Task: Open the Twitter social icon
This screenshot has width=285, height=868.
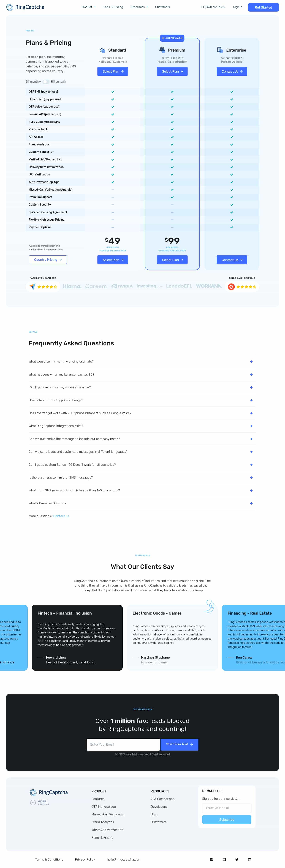Action: [x=237, y=860]
